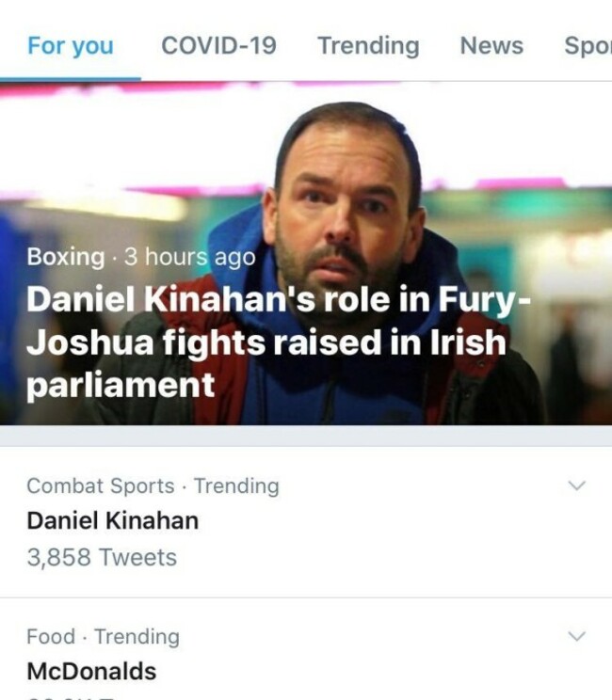Image resolution: width=612 pixels, height=700 pixels.
Task: Click the Combat Sports category label
Action: click(100, 485)
